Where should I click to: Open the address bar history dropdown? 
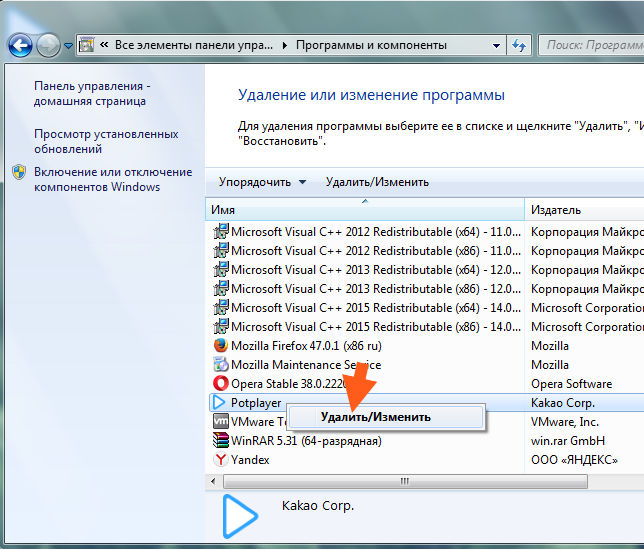(x=496, y=45)
